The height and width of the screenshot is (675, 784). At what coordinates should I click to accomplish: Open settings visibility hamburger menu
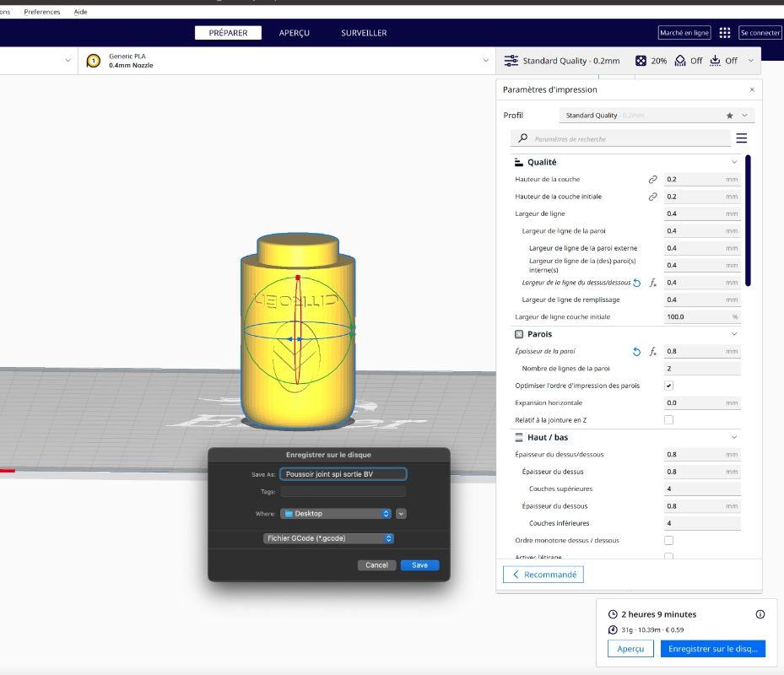tap(742, 138)
